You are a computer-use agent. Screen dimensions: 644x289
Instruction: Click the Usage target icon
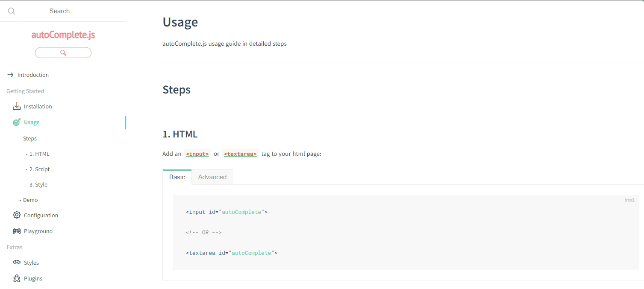(17, 122)
